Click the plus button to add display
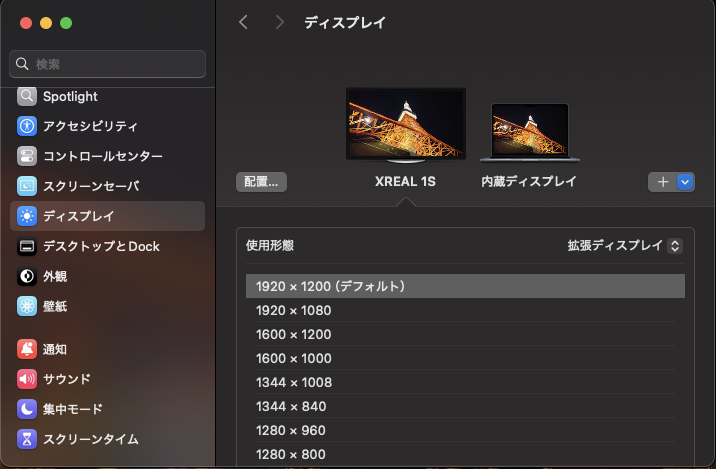Screen dimensions: 716x469 pos(663,182)
